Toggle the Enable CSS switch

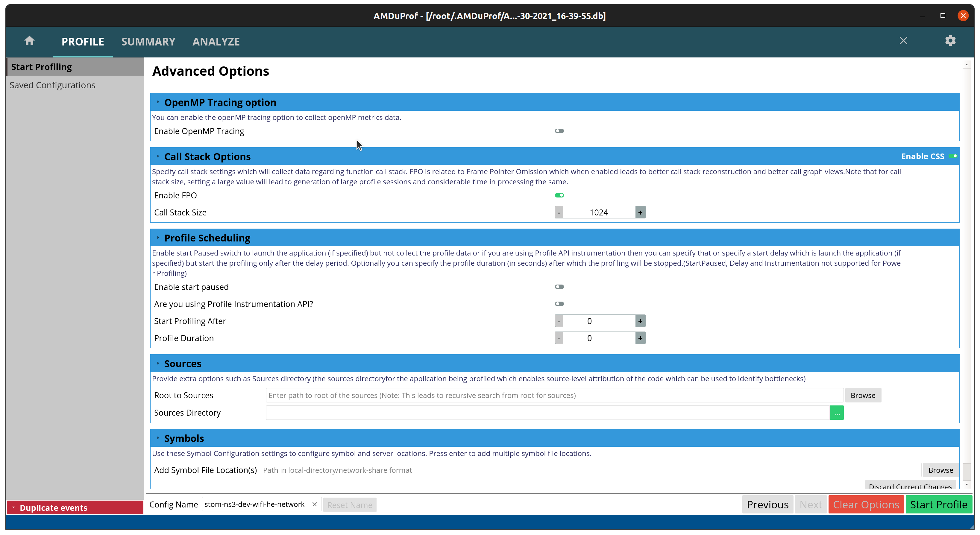pyautogui.click(x=953, y=156)
